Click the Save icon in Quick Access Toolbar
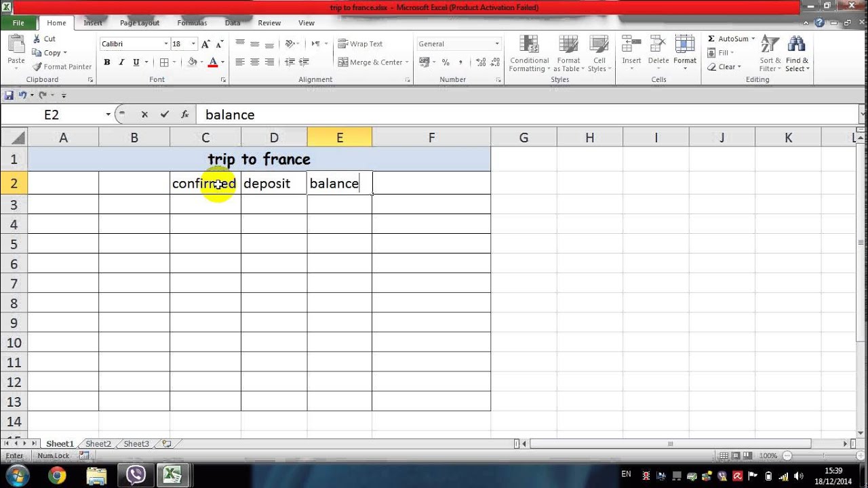868x488 pixels. 9,96
